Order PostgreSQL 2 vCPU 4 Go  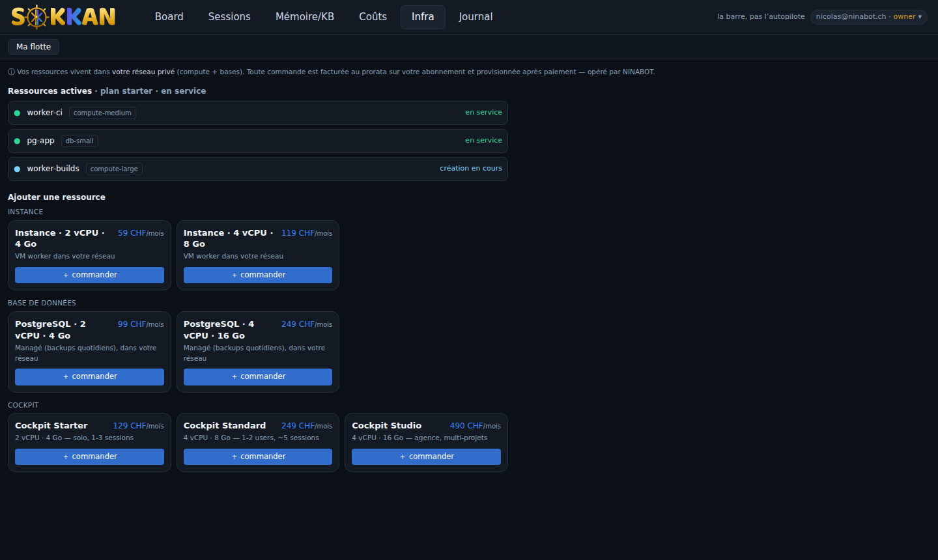point(89,377)
